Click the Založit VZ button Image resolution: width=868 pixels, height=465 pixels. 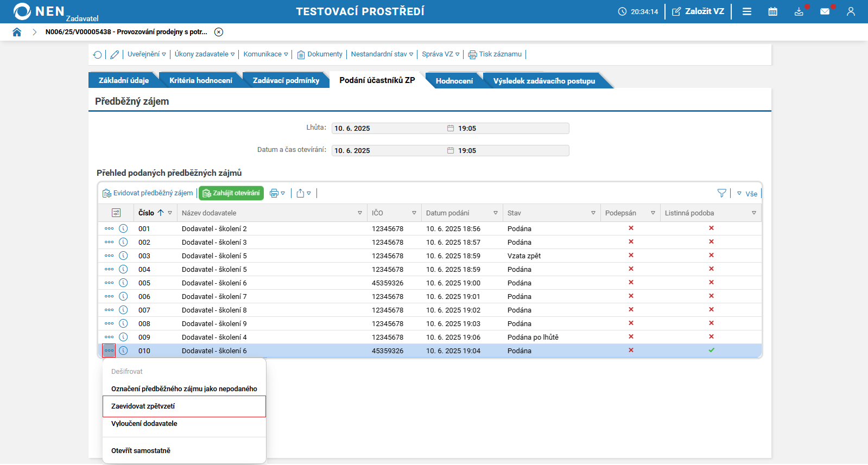[698, 11]
